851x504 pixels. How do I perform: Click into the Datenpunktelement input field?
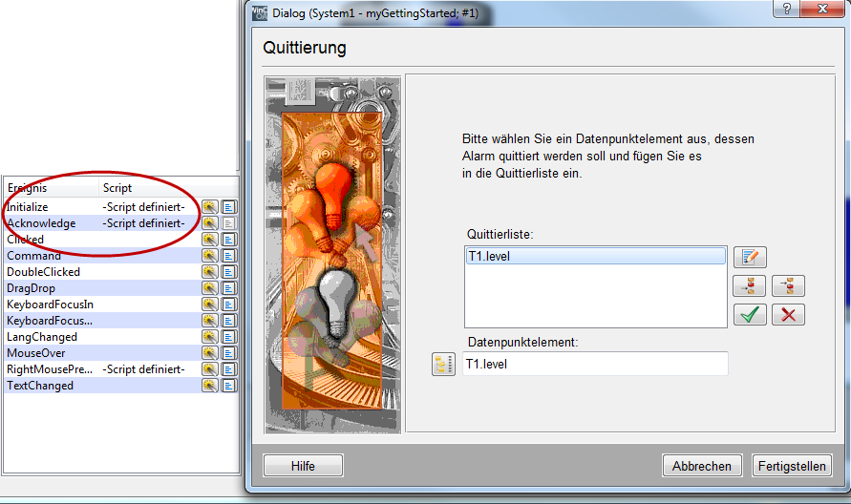595,364
